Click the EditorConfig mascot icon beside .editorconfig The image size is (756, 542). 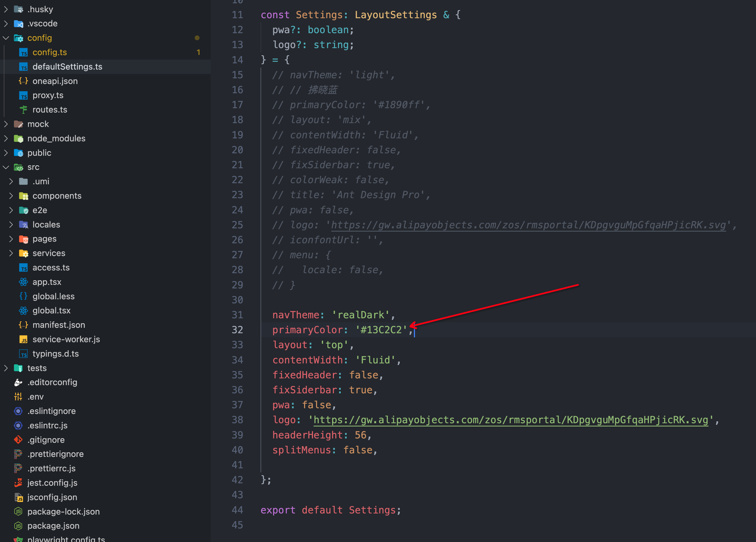18,382
